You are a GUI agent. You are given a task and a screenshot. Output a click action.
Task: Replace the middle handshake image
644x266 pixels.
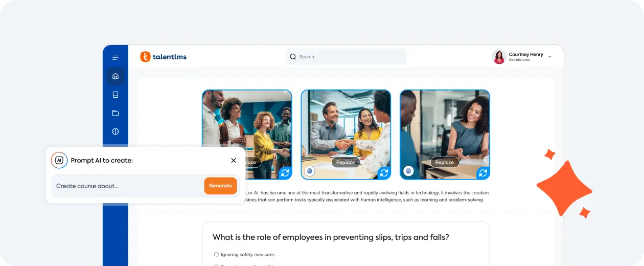point(346,162)
